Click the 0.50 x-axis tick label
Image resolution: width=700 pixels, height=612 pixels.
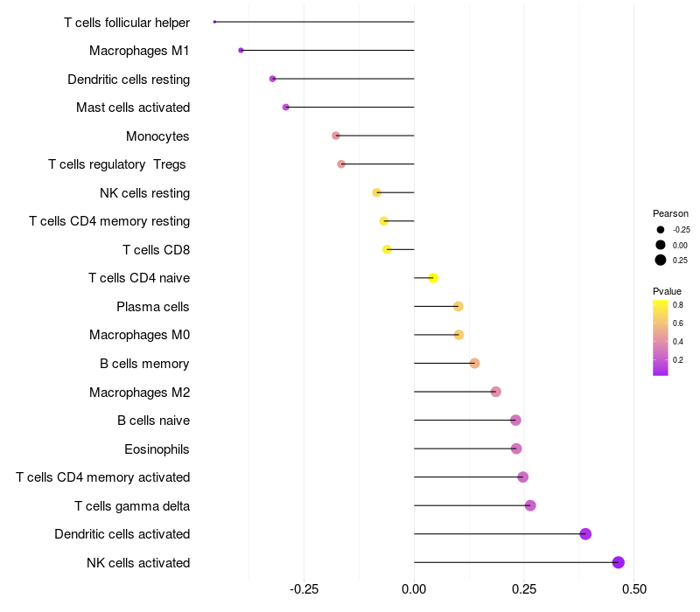633,589
